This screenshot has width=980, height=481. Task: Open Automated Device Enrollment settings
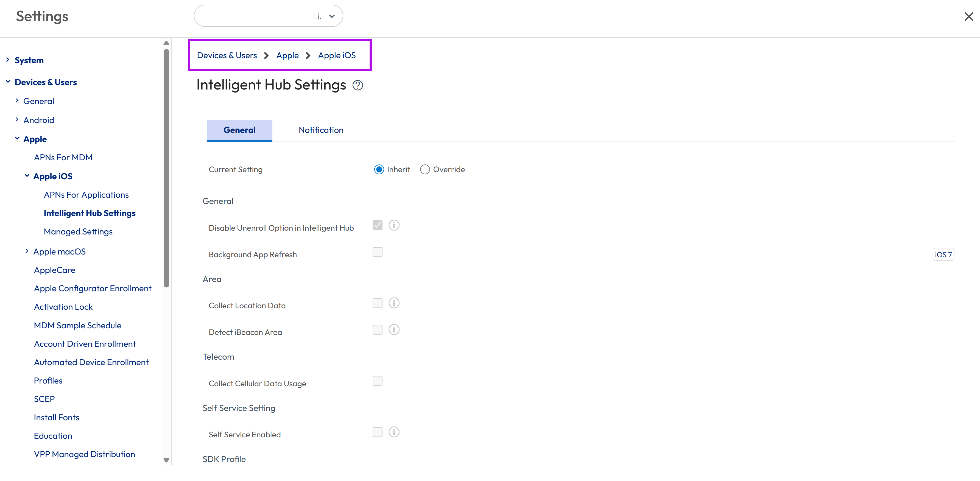pyautogui.click(x=91, y=362)
